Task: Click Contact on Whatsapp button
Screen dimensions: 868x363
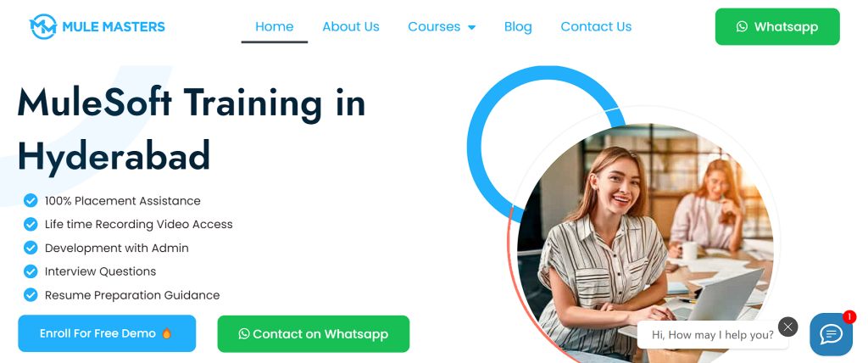Action: coord(314,333)
